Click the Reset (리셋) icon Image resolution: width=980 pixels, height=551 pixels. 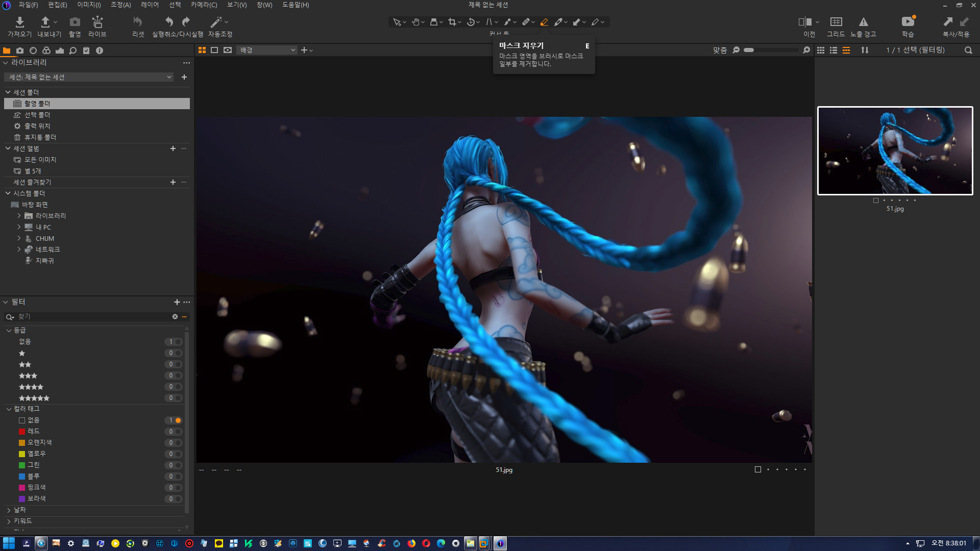138,22
